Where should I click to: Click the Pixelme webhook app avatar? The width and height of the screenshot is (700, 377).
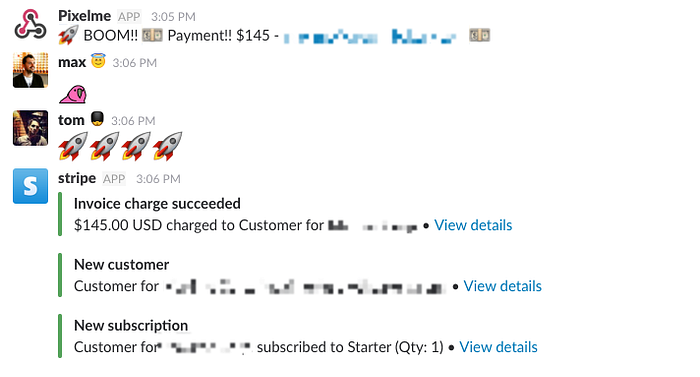coord(30,24)
